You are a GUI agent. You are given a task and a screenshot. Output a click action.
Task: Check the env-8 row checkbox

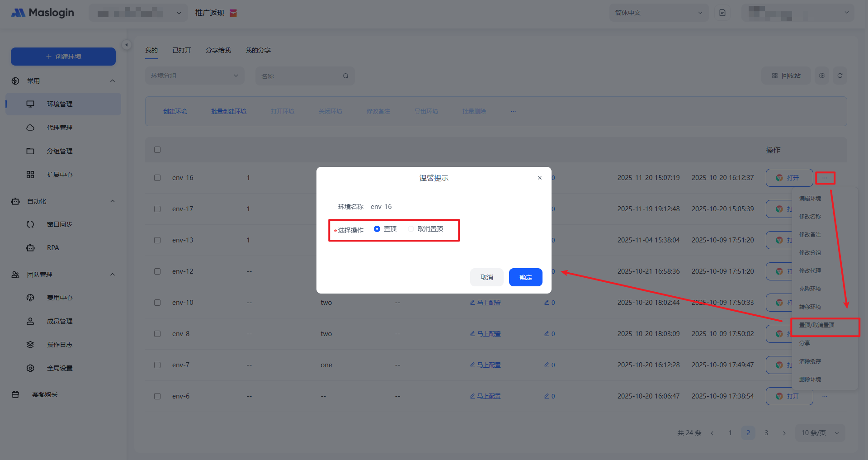(157, 334)
